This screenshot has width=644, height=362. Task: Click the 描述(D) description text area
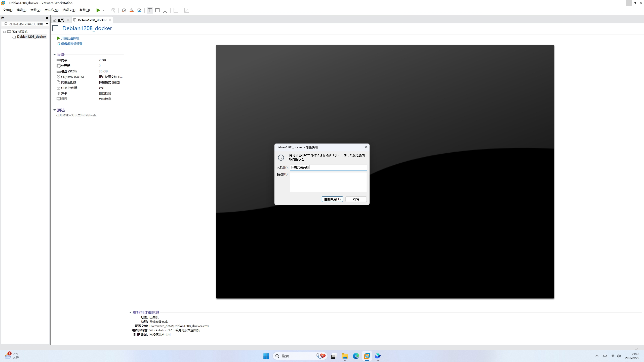[x=328, y=182]
